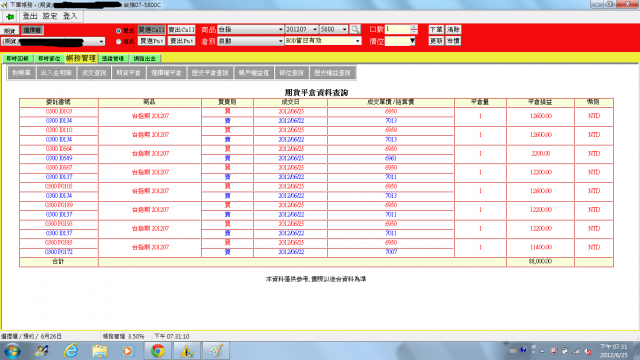This screenshot has height=360, width=640.
Task: Open the ROD當日有效 order type dropdown
Action: (x=323, y=41)
